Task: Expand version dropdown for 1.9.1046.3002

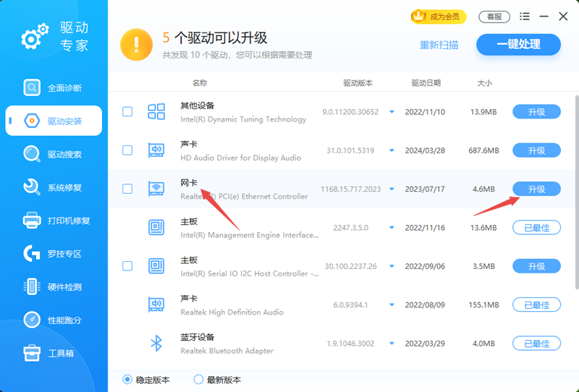Action: (392, 344)
